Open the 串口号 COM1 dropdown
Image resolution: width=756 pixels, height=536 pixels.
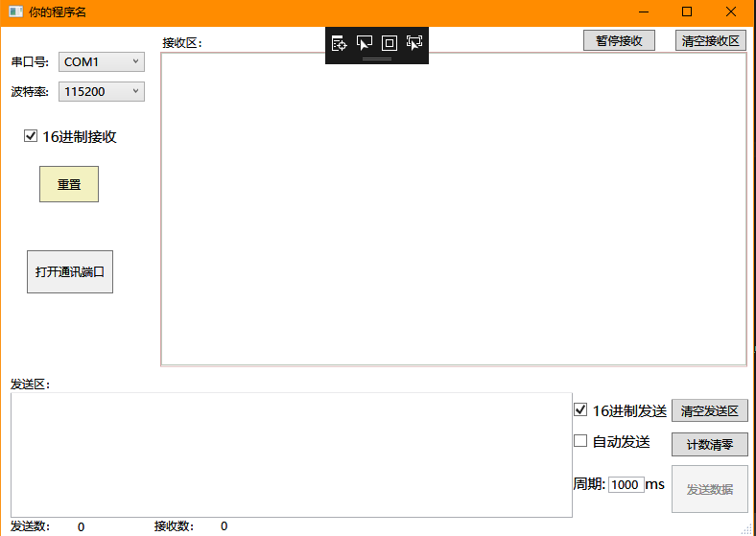pyautogui.click(x=102, y=61)
